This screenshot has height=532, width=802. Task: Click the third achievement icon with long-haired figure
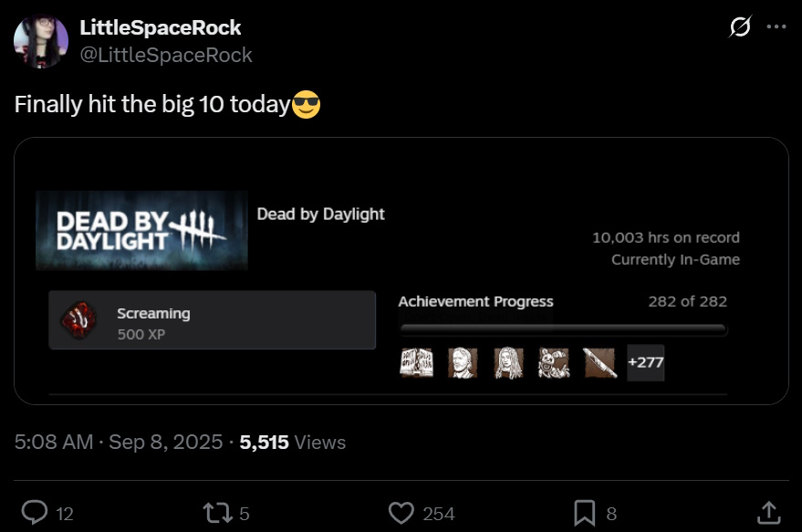point(508,363)
